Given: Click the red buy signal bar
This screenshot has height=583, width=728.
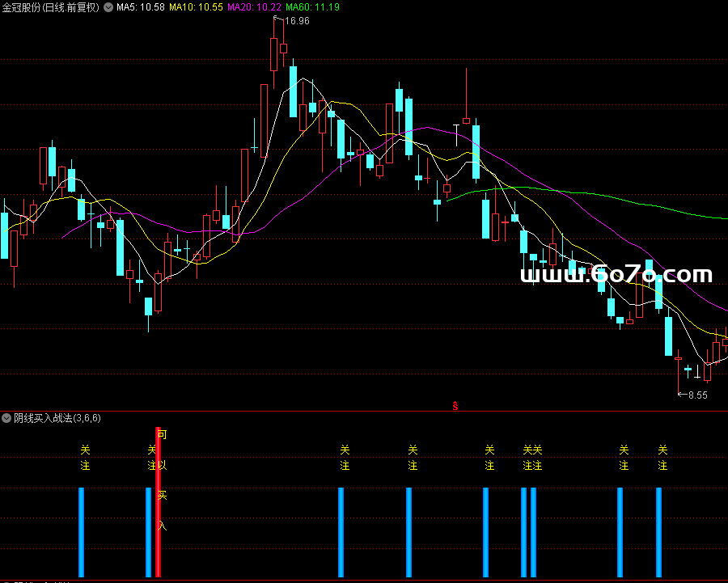Looking at the screenshot, I should coord(158,502).
